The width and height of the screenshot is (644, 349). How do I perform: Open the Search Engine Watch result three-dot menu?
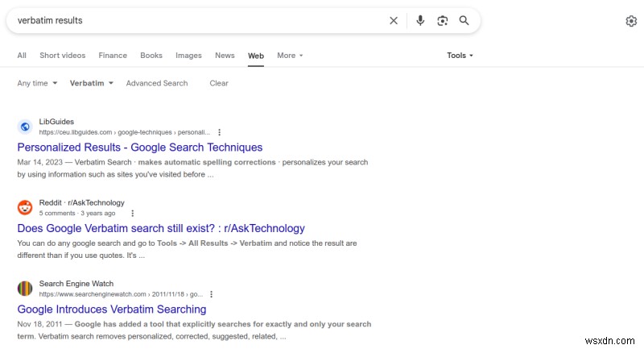tap(211, 294)
